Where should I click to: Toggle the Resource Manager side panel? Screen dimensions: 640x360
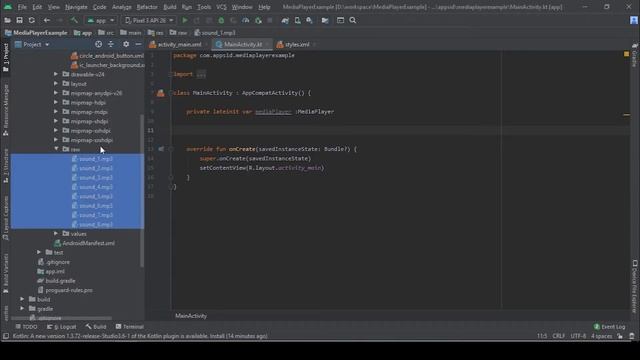tap(6, 109)
